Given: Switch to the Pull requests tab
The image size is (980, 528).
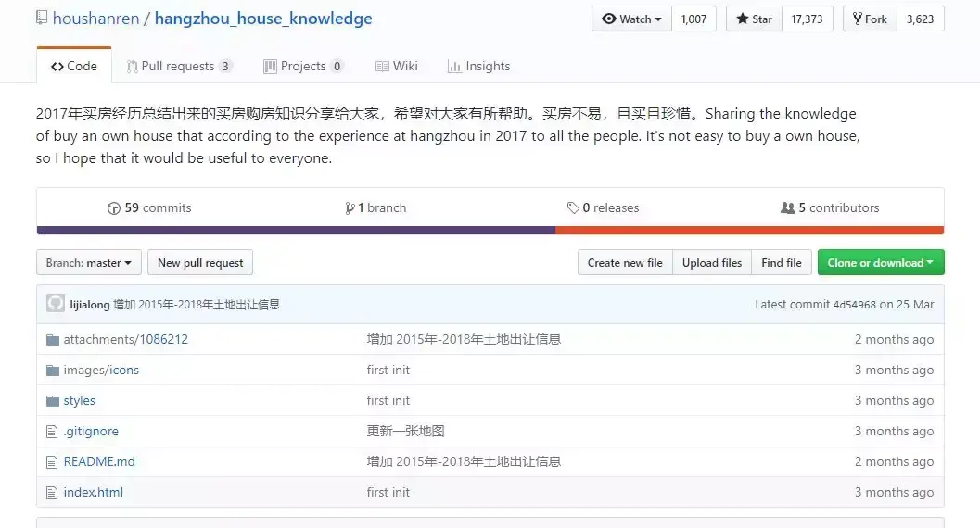Looking at the screenshot, I should coord(179,66).
